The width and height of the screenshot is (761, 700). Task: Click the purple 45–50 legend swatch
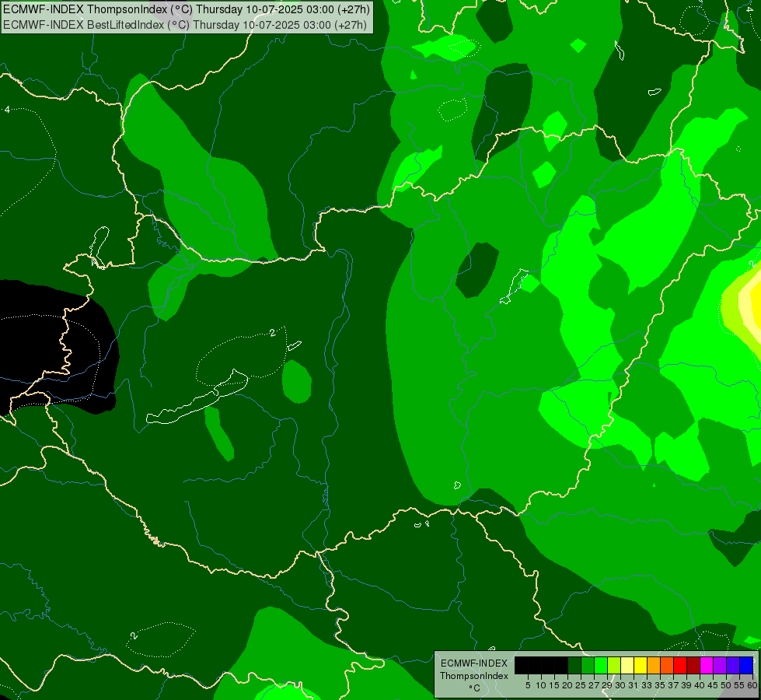(x=720, y=665)
